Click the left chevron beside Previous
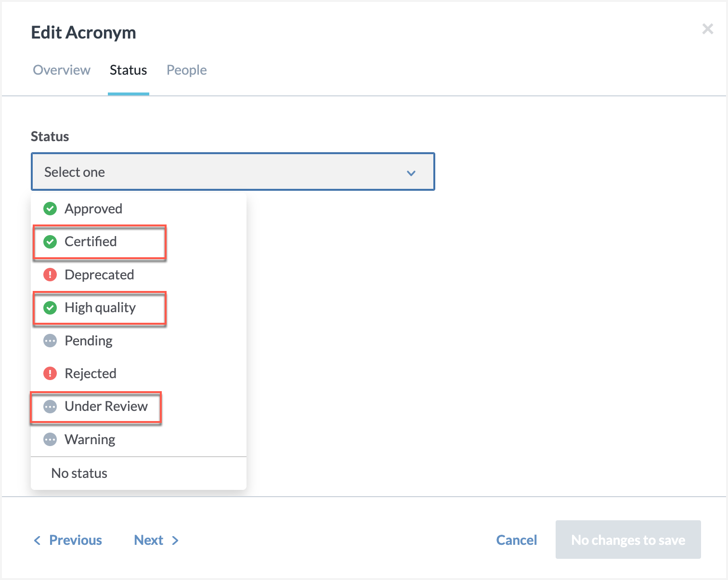This screenshot has height=580, width=728. tap(37, 540)
